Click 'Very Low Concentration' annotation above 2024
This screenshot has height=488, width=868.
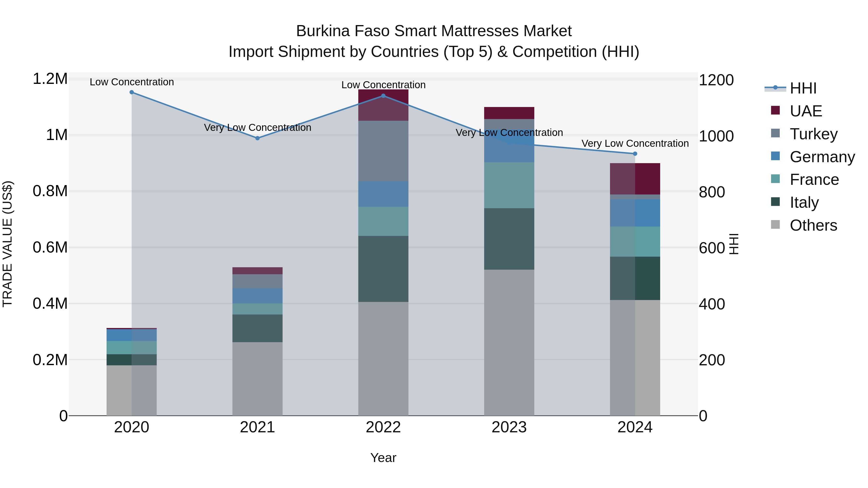pos(635,143)
